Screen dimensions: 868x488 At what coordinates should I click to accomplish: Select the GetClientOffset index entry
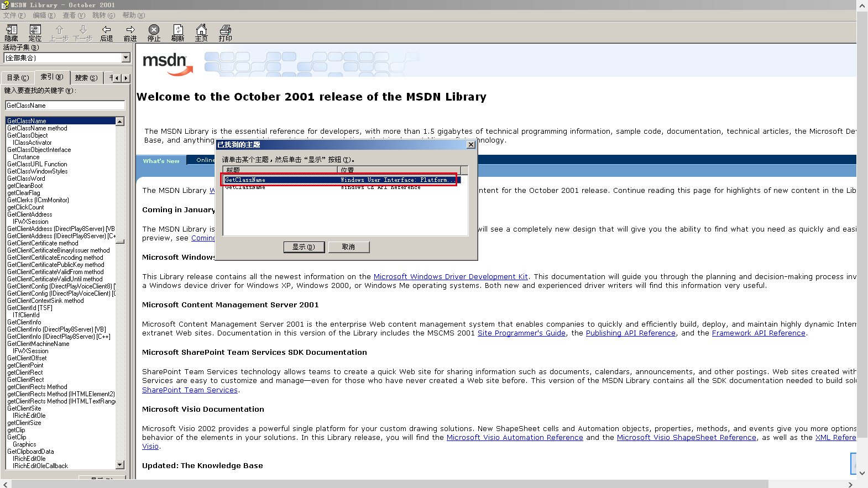pyautogui.click(x=27, y=358)
